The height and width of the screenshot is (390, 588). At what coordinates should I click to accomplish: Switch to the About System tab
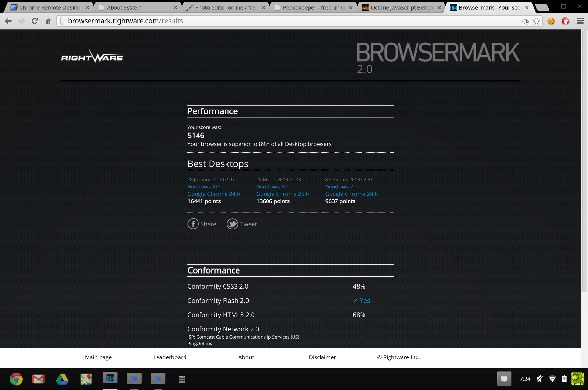point(137,7)
